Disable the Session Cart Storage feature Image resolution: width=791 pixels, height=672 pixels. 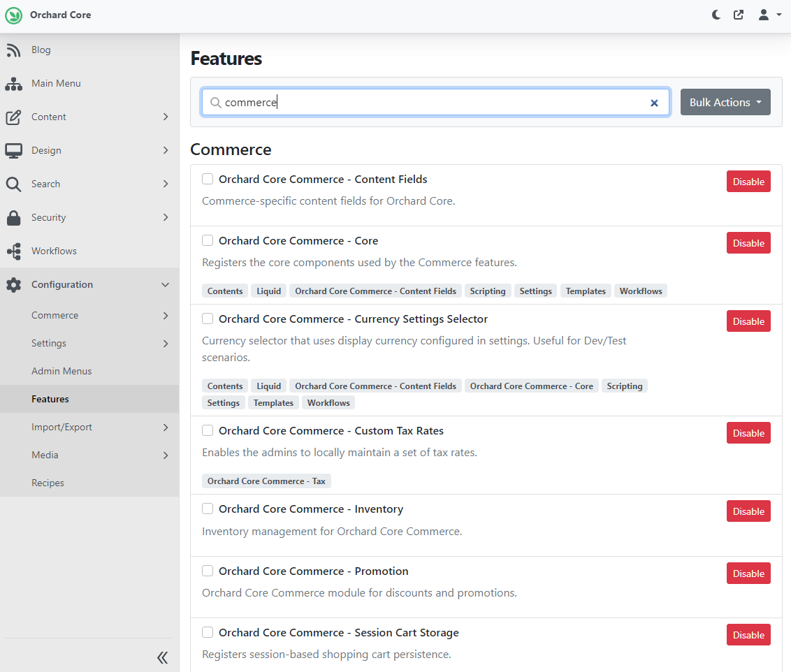(x=748, y=635)
